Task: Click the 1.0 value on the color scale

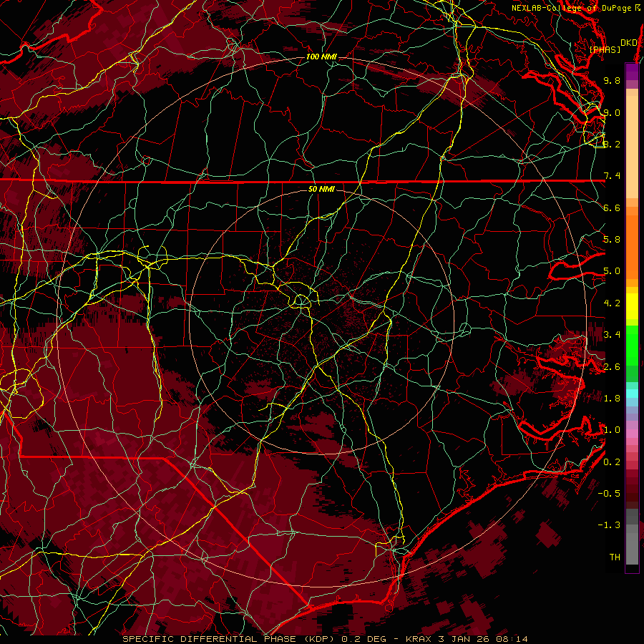Action: [612, 430]
